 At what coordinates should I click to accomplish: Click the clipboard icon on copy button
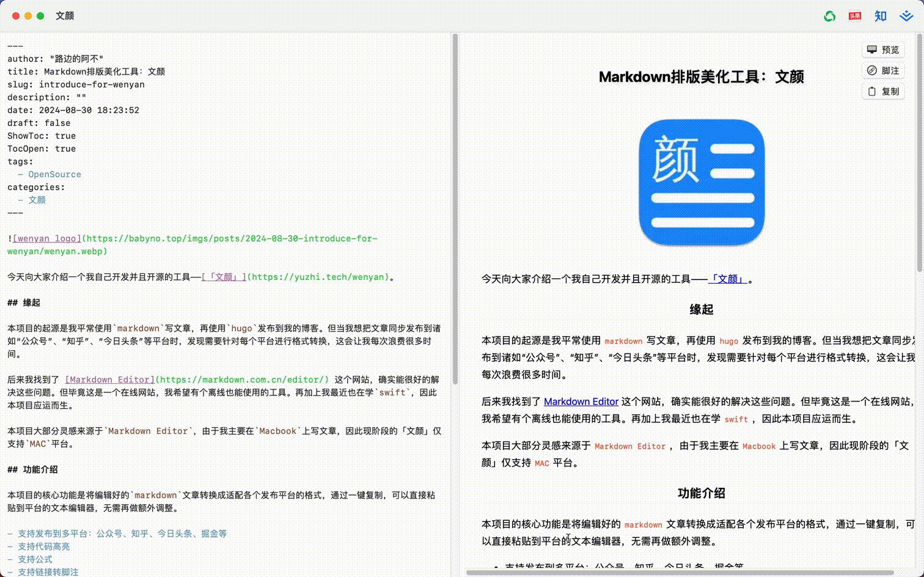(872, 91)
